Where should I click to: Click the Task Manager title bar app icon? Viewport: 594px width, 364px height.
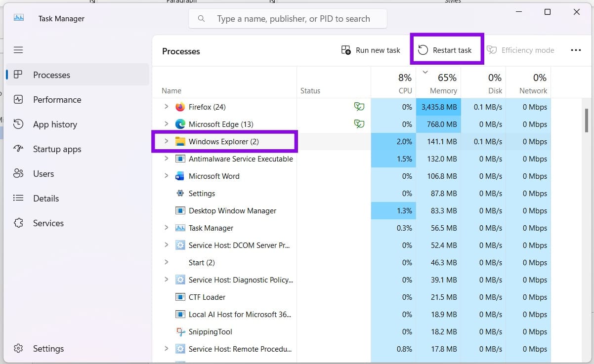point(19,18)
